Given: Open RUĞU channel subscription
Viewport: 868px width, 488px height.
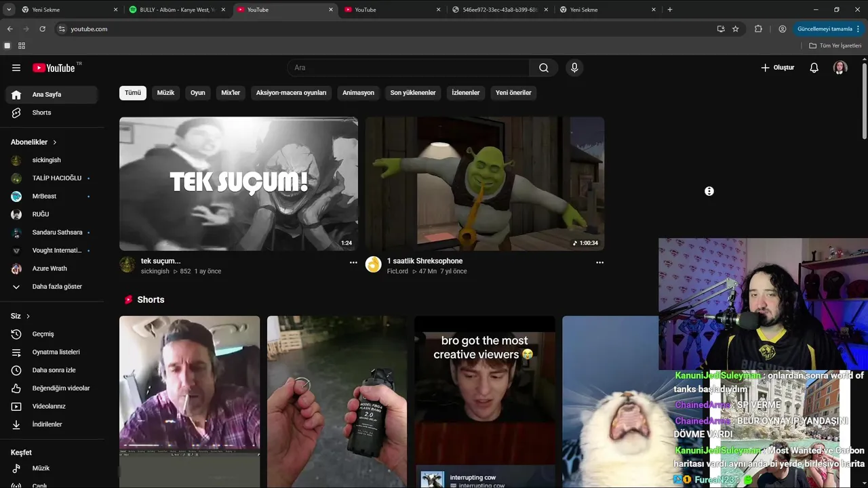Looking at the screenshot, I should pos(52,214).
